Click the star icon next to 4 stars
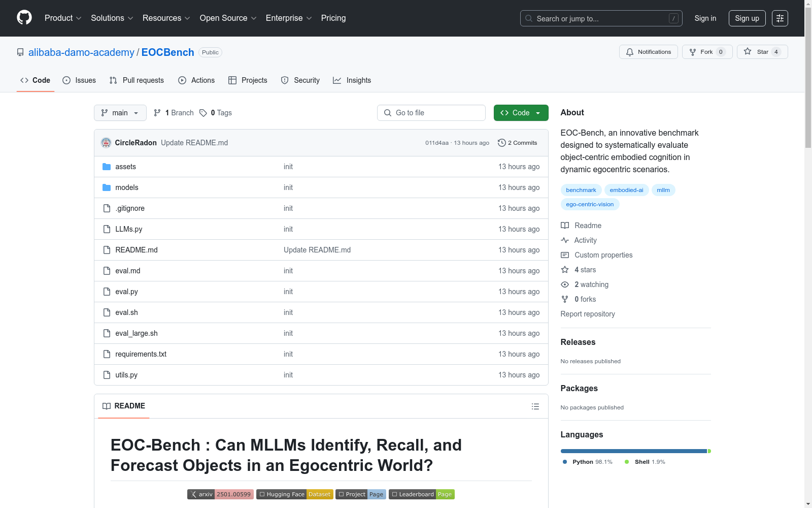 (565, 270)
